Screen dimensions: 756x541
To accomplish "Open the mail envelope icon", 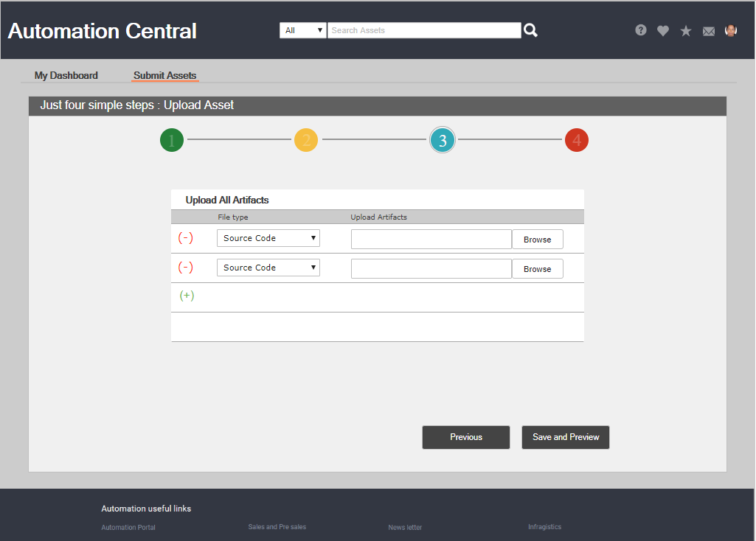I will point(709,31).
